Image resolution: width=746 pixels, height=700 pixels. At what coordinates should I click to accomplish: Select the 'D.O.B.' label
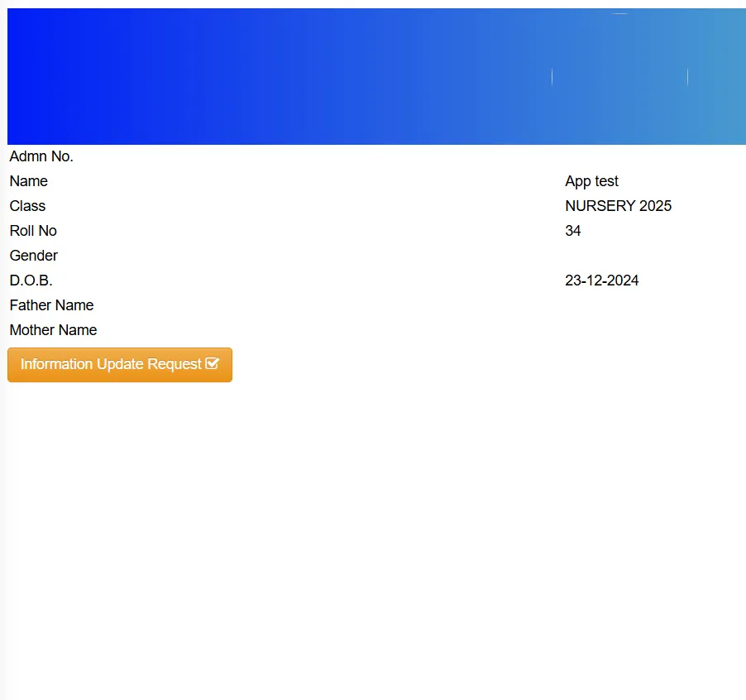[x=31, y=280]
